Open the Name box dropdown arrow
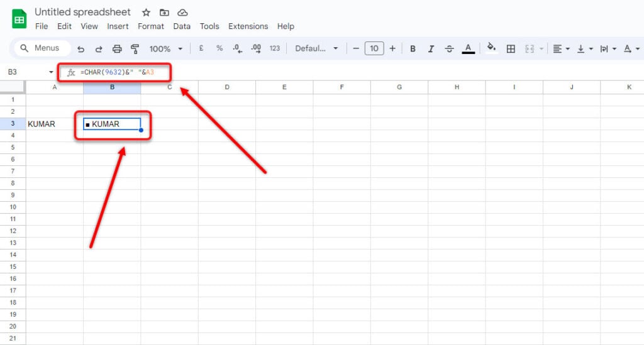The width and height of the screenshot is (644, 345). click(x=51, y=72)
